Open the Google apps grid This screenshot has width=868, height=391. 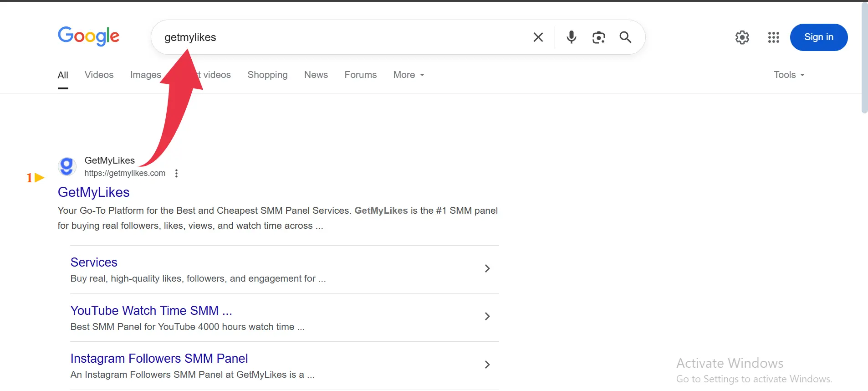click(x=773, y=37)
